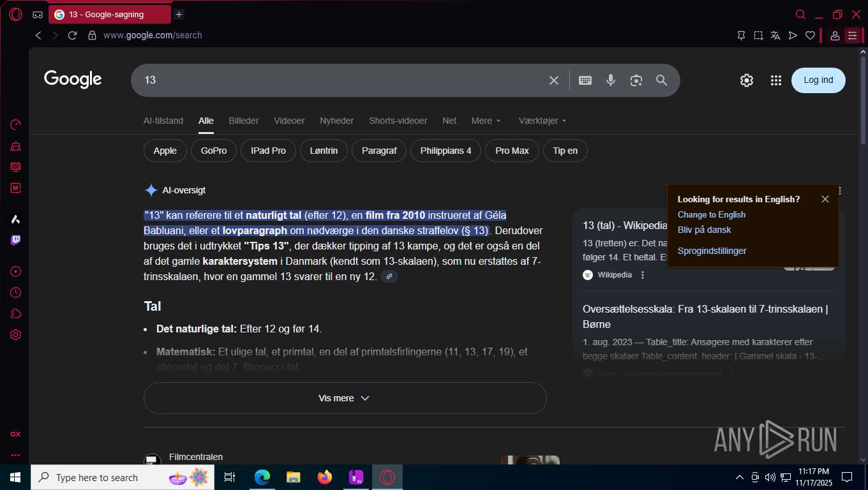Expand AI overview with Vis mere
The height and width of the screenshot is (490, 868).
pos(345,398)
